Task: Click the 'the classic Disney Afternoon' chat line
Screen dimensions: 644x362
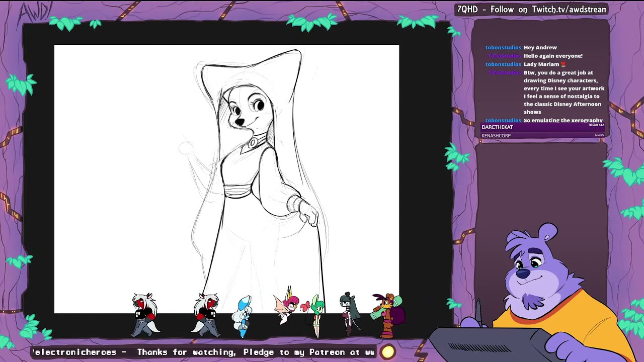Action: click(562, 104)
